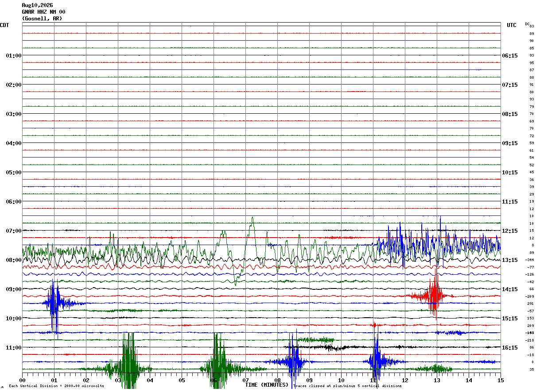Click the GNAR HHZ NM 00 station label
Image resolution: width=536 pixels, height=392 pixels.
[43, 12]
